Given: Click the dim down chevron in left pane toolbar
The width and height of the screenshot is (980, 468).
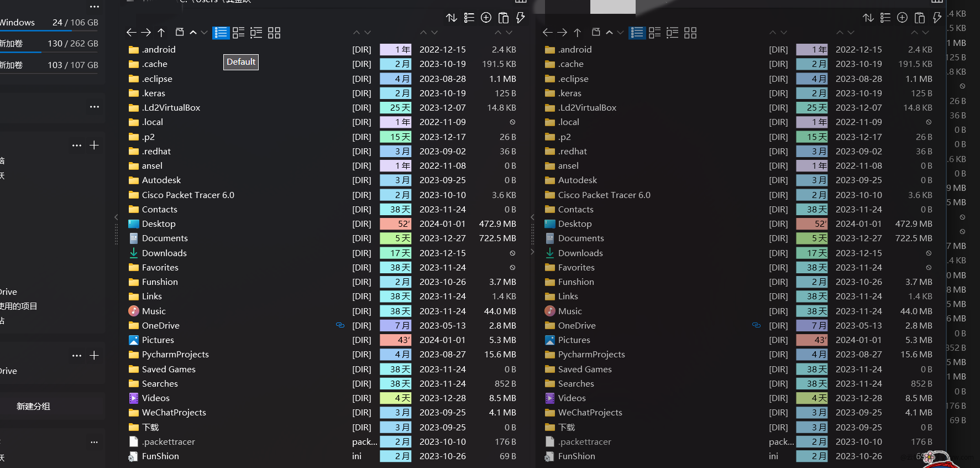Looking at the screenshot, I should click(204, 33).
